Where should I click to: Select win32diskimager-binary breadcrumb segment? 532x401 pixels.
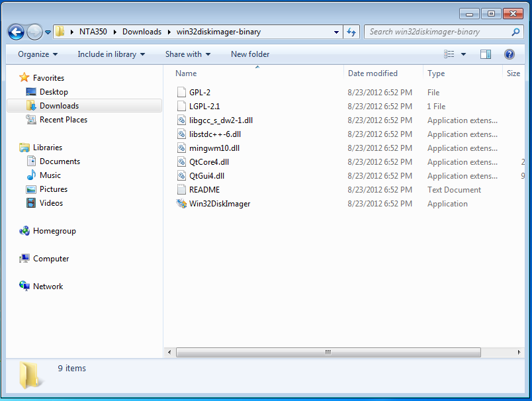[218, 32]
